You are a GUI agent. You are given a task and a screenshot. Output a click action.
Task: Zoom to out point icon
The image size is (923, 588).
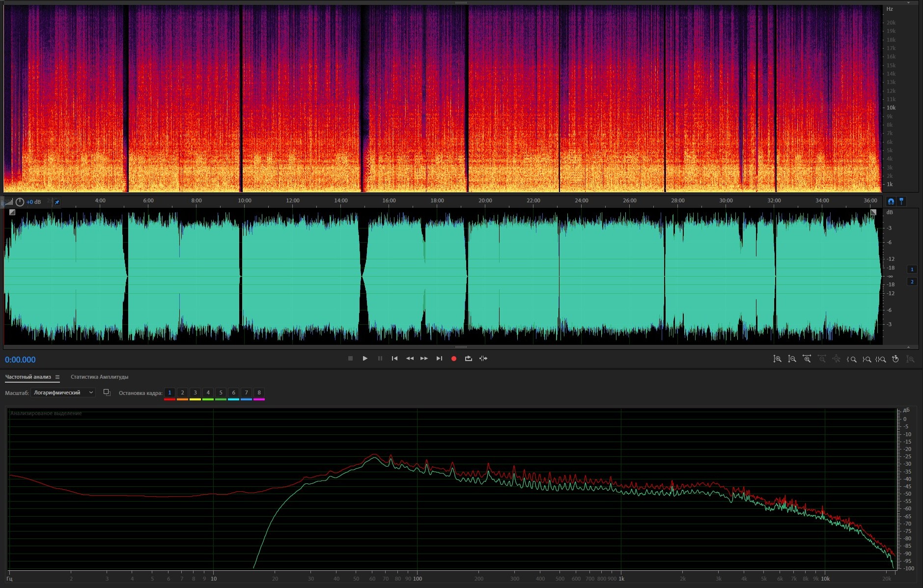[866, 359]
